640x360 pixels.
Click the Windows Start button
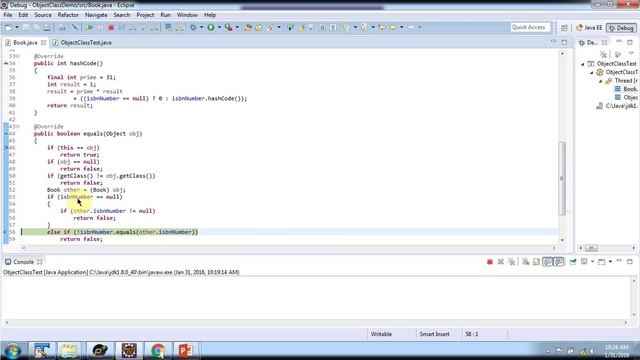(x=12, y=350)
